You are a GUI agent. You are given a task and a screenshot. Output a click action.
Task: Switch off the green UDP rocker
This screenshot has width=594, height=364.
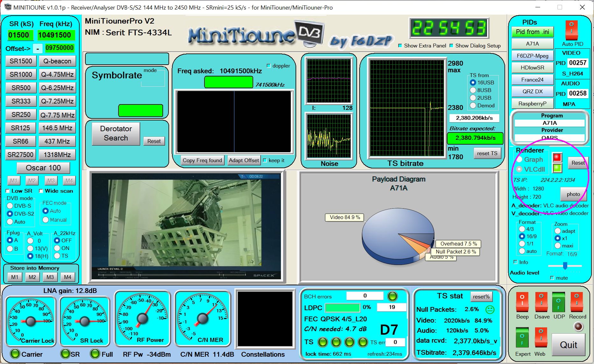[x=559, y=302]
